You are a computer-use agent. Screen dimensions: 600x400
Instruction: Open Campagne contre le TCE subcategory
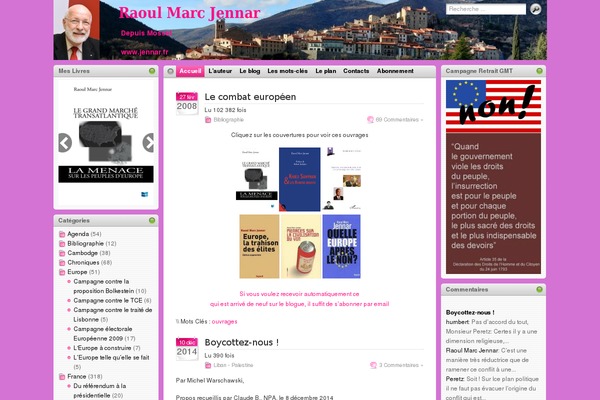click(108, 300)
